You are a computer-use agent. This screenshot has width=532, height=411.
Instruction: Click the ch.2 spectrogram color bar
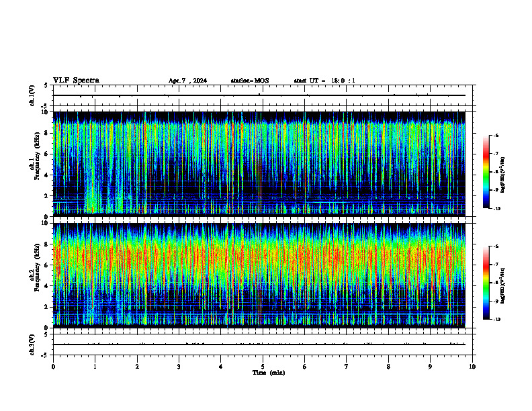pos(486,283)
